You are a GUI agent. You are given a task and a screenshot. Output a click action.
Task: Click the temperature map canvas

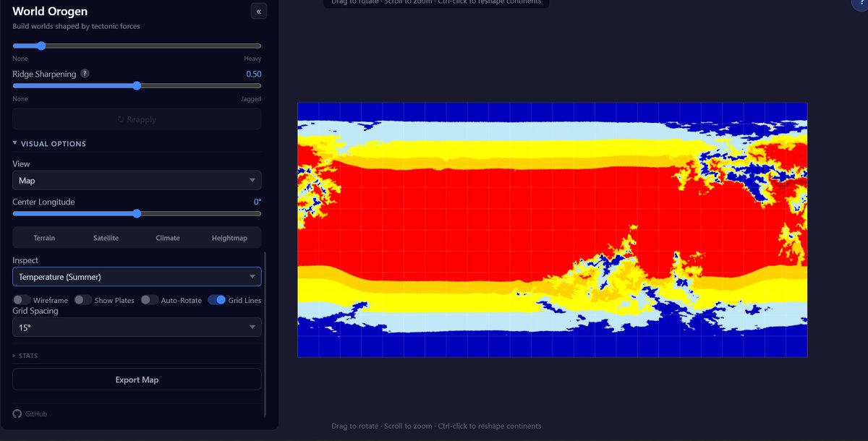(x=552, y=230)
